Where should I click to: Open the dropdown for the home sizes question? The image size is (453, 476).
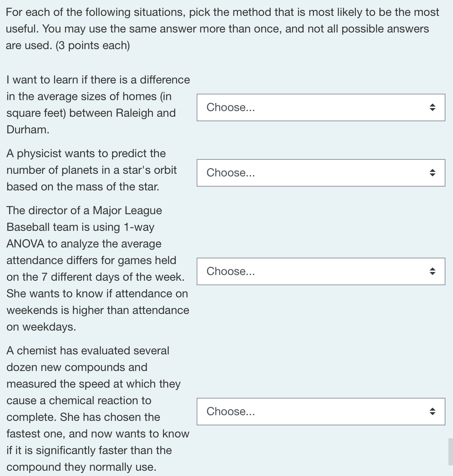coord(321,107)
